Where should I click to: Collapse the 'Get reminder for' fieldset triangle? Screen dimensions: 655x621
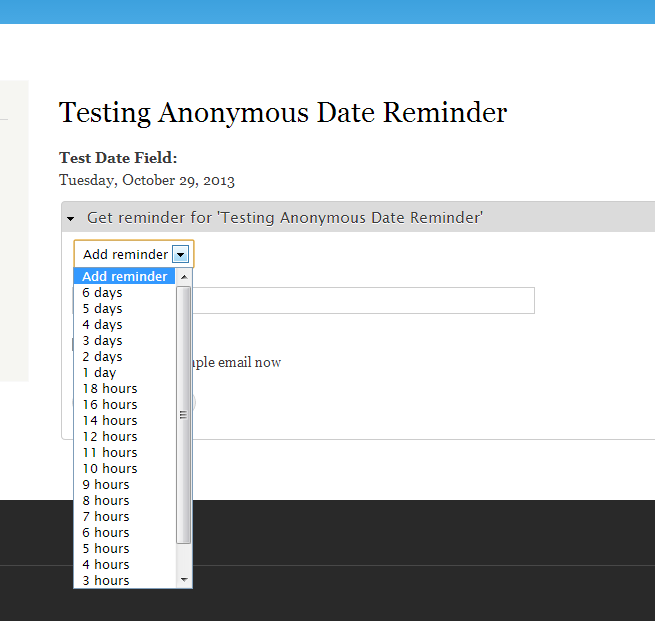point(70,218)
